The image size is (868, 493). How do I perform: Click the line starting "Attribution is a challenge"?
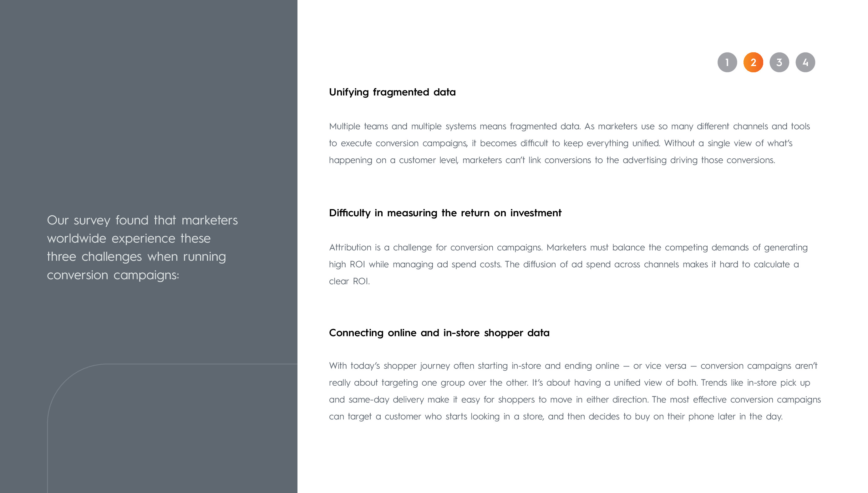tap(568, 248)
